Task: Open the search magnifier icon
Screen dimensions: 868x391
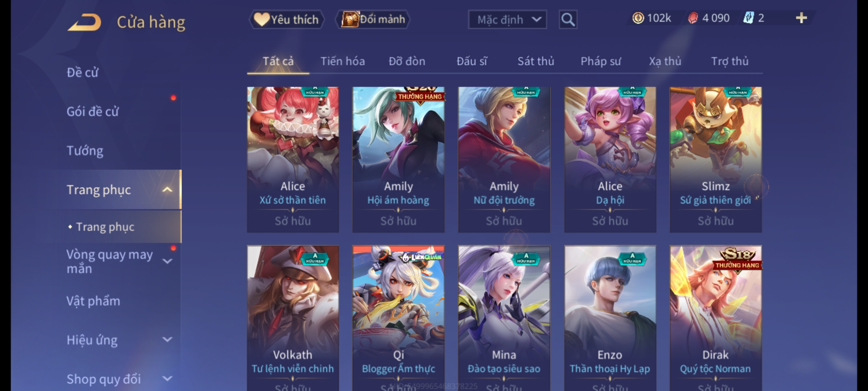Action: point(568,20)
